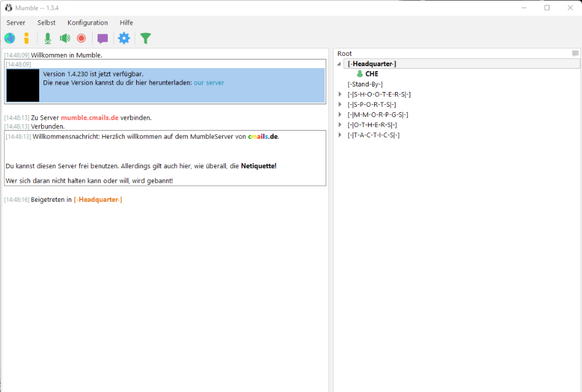Select the [-|S-P-O-R-T-S|-] channel name

coord(372,105)
